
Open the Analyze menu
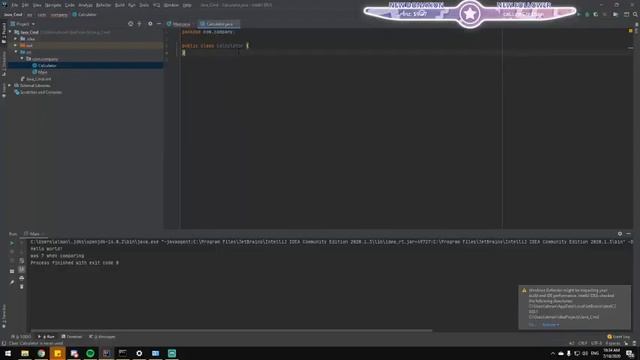point(85,5)
